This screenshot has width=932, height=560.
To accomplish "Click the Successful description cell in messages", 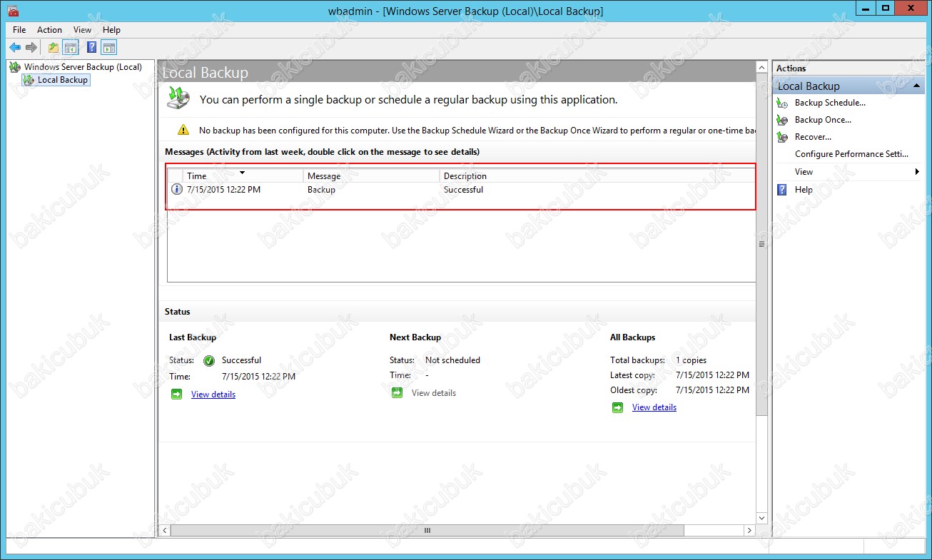I will click(x=463, y=190).
